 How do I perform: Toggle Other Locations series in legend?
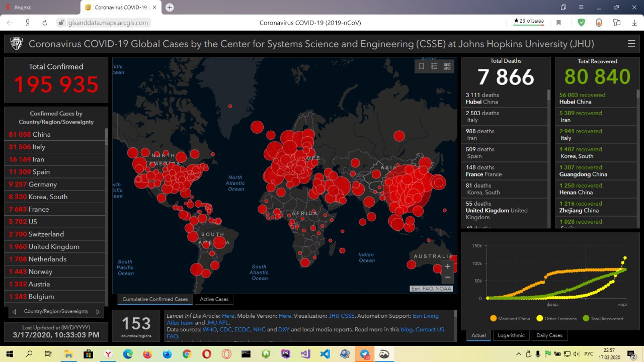556,319
